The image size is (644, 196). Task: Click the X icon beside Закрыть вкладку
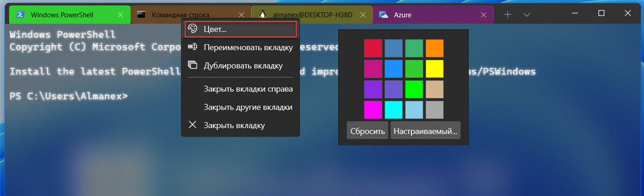pos(193,125)
